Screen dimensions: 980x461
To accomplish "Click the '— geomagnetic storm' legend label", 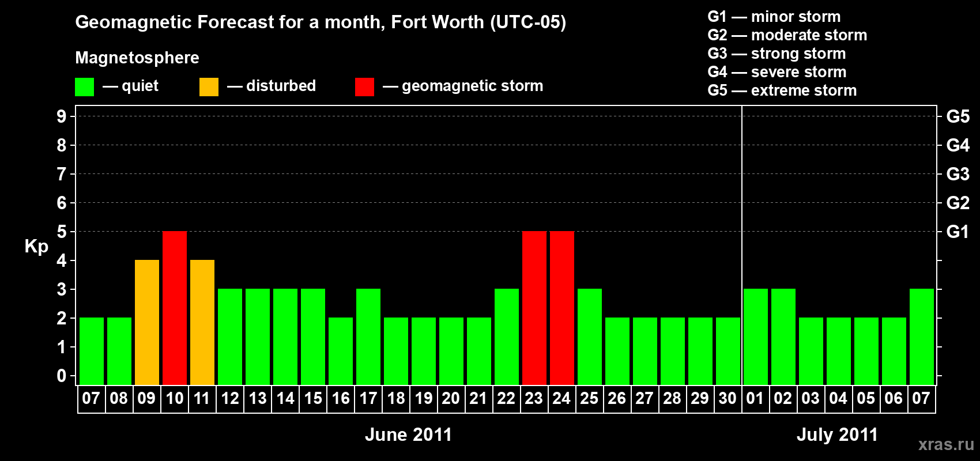I will click(463, 86).
